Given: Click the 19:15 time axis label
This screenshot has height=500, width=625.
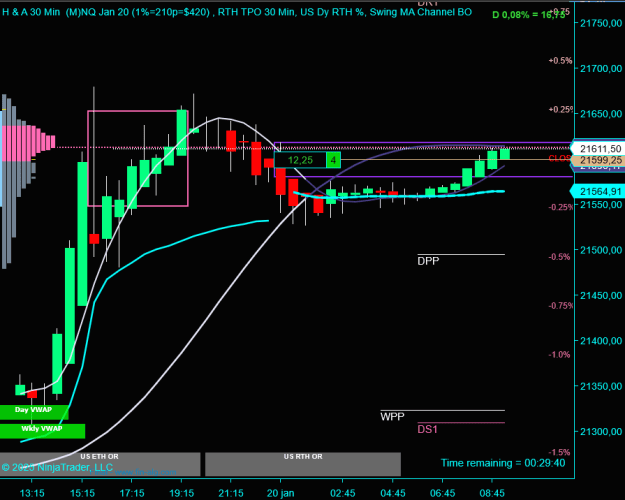Looking at the screenshot, I should (x=181, y=494).
